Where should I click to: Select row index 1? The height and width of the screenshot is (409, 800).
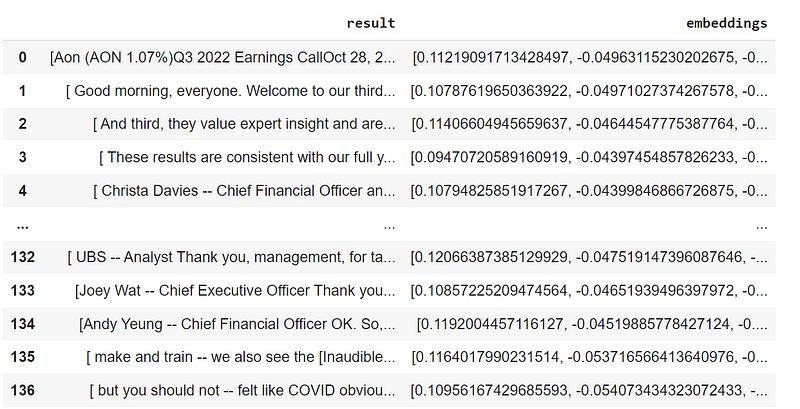click(x=22, y=91)
